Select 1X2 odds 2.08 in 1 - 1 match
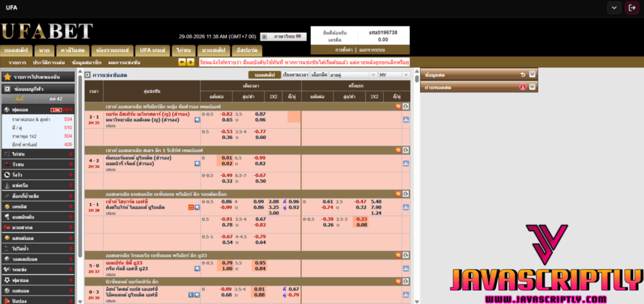This screenshot has width=644, height=304. 274,202
